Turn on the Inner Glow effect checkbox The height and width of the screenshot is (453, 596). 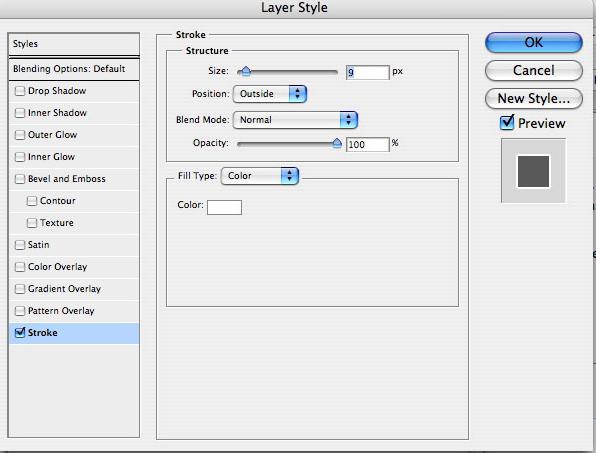pos(19,157)
